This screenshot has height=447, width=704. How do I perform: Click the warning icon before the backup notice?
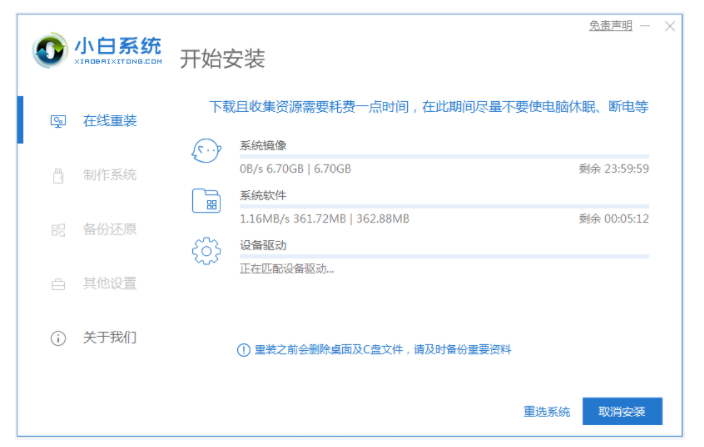coord(242,350)
